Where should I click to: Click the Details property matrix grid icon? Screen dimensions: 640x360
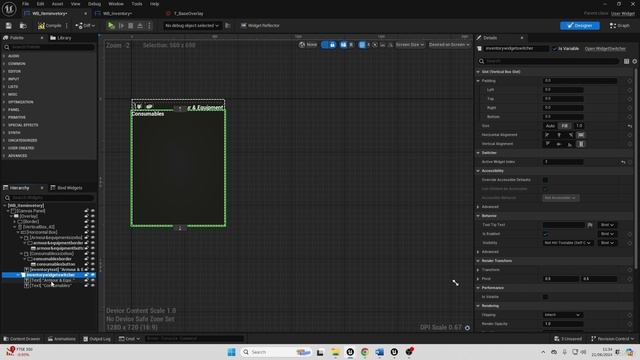click(x=626, y=61)
